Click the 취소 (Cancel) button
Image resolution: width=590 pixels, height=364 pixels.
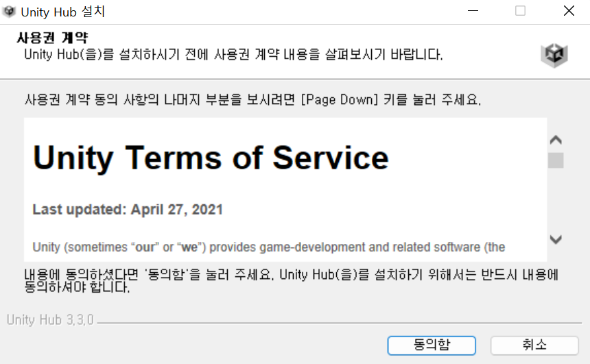534,345
